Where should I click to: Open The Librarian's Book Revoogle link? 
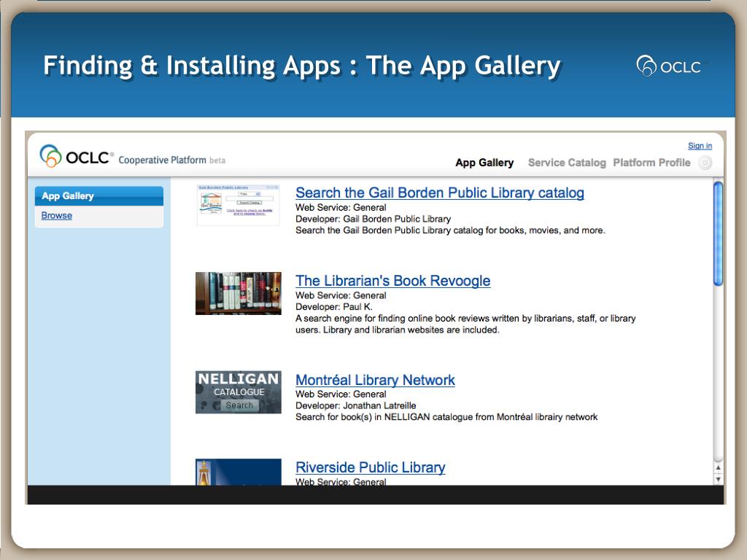[x=392, y=281]
